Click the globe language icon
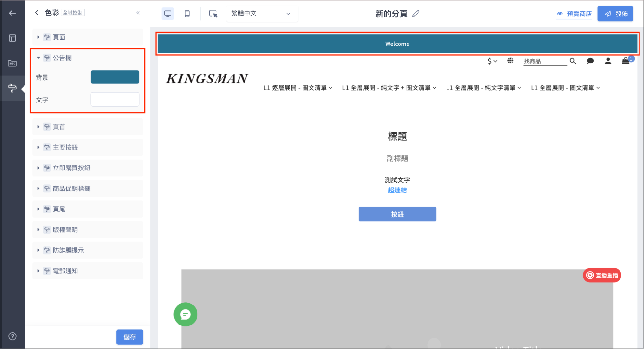 click(x=510, y=61)
